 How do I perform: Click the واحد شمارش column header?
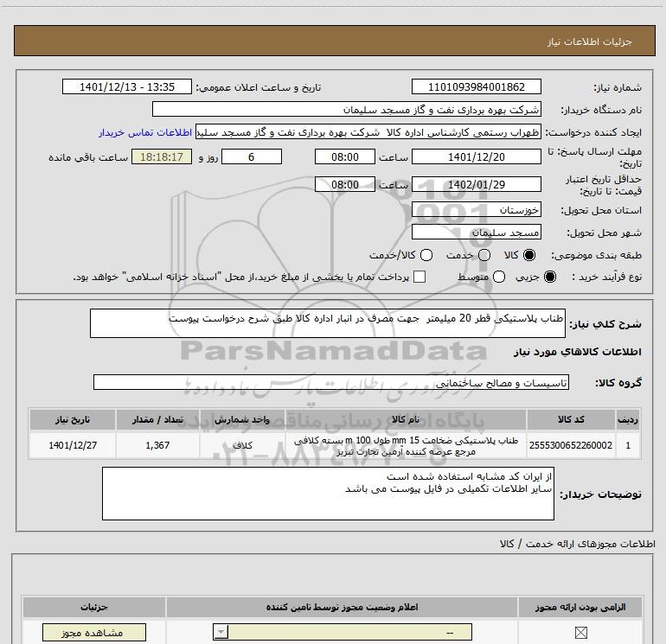point(242,419)
